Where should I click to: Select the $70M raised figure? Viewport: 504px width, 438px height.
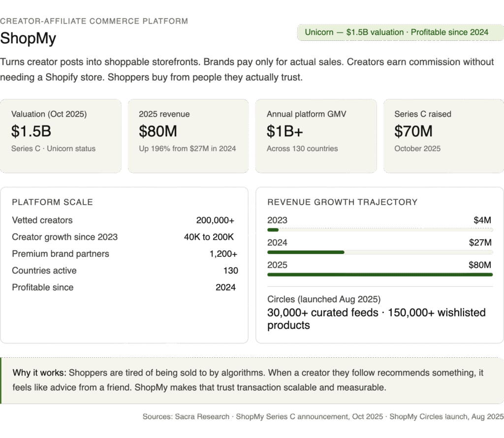coord(413,131)
